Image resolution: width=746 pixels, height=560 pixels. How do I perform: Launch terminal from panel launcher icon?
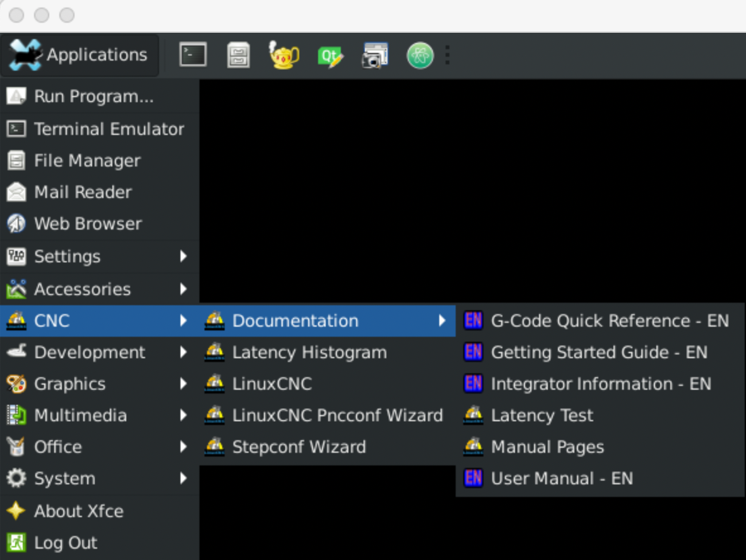click(192, 55)
